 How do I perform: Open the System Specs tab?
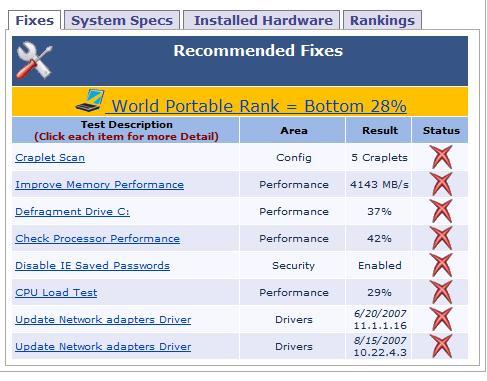(122, 20)
